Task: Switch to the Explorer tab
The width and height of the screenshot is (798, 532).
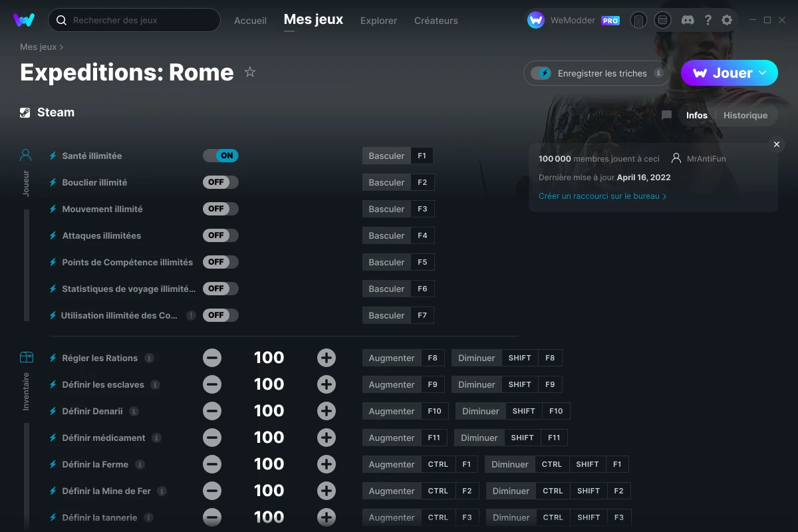Action: click(378, 21)
